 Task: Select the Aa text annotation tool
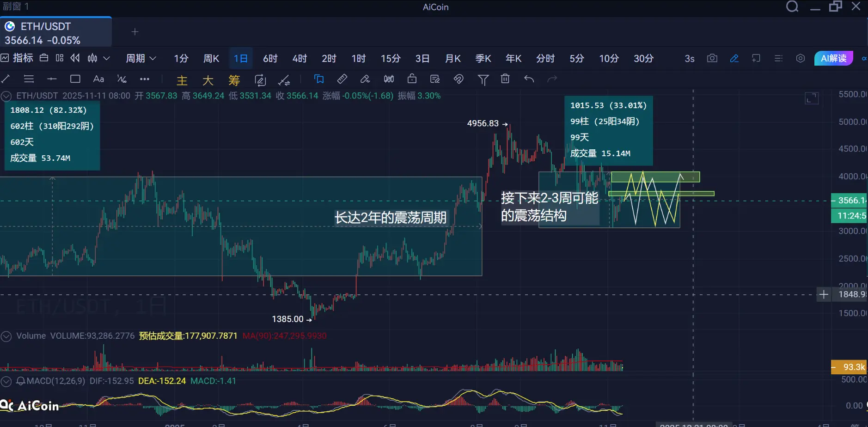pos(98,79)
